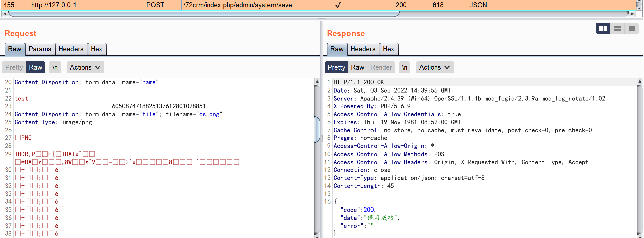This screenshot has width=644, height=238.
Task: Click the 'test' value on line 22
Action: point(21,98)
